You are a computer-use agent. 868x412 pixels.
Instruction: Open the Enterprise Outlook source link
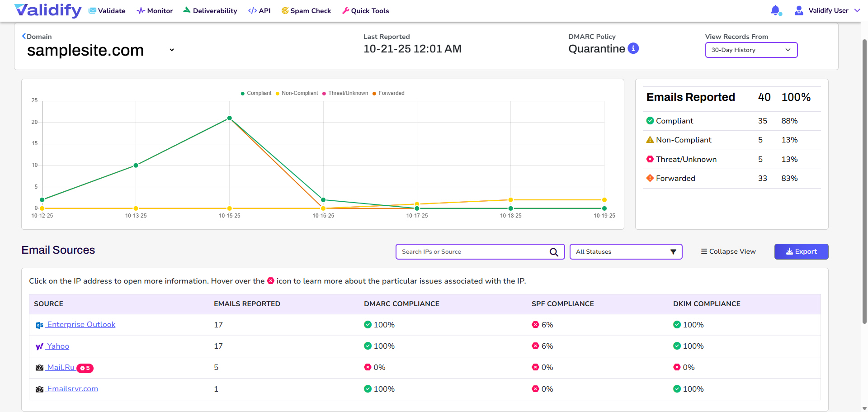(x=81, y=325)
